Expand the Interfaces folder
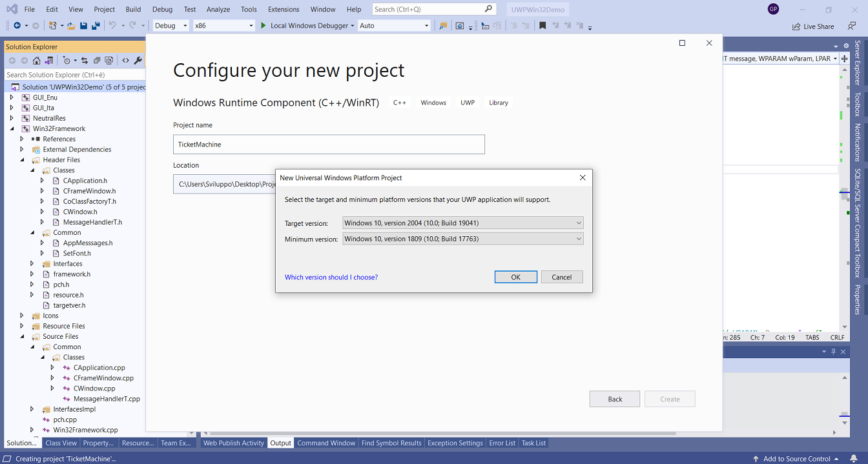Screen dimensions: 868x464 [32, 263]
